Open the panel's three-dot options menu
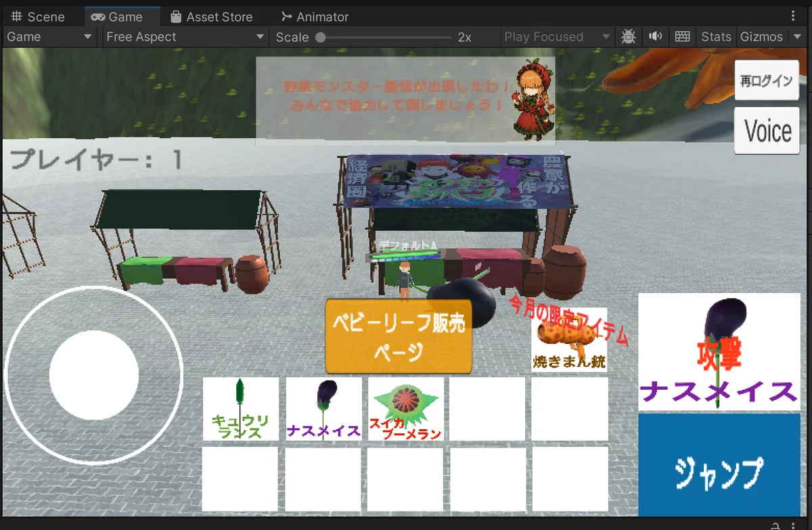Screen dimensions: 812x530 coord(793,16)
